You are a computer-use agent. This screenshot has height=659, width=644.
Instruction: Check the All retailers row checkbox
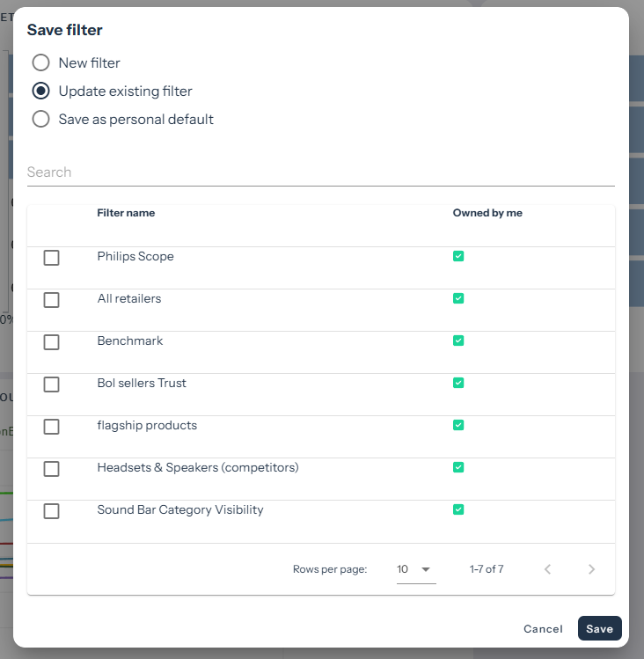tap(52, 300)
